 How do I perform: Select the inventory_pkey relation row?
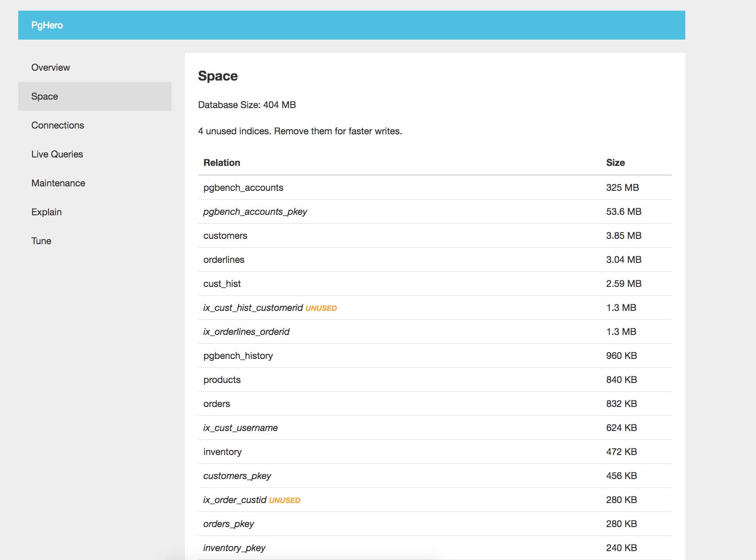click(x=234, y=548)
